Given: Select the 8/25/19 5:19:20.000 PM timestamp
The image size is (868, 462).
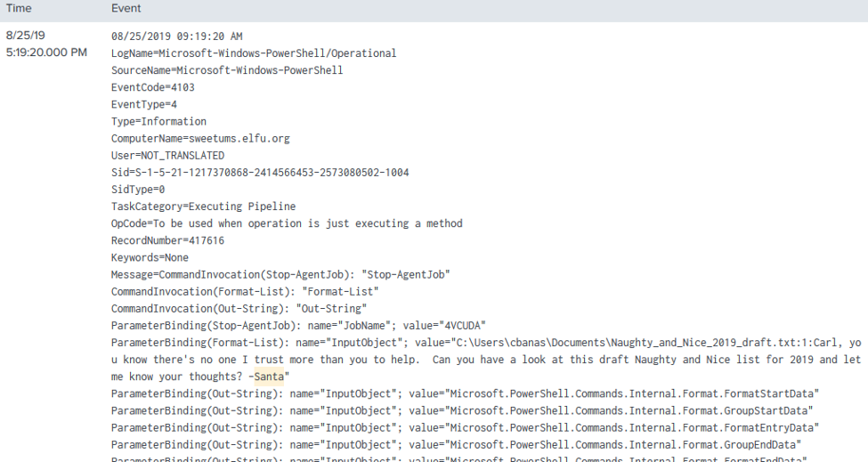Looking at the screenshot, I should (46, 44).
